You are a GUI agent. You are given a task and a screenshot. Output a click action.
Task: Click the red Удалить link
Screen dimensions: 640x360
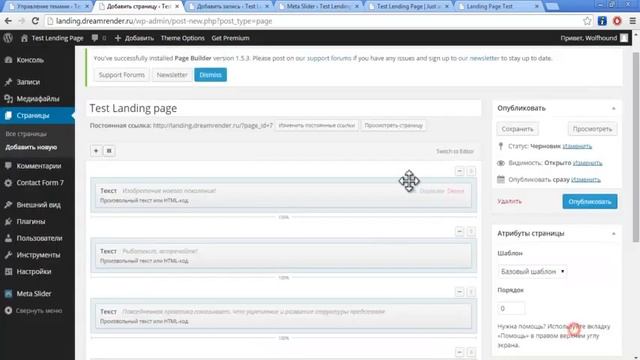pos(509,201)
